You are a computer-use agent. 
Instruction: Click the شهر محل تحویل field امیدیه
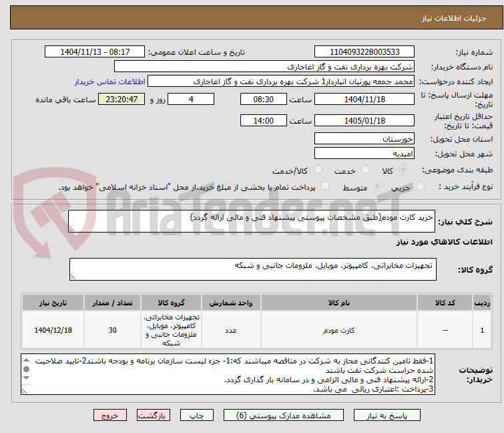point(364,154)
